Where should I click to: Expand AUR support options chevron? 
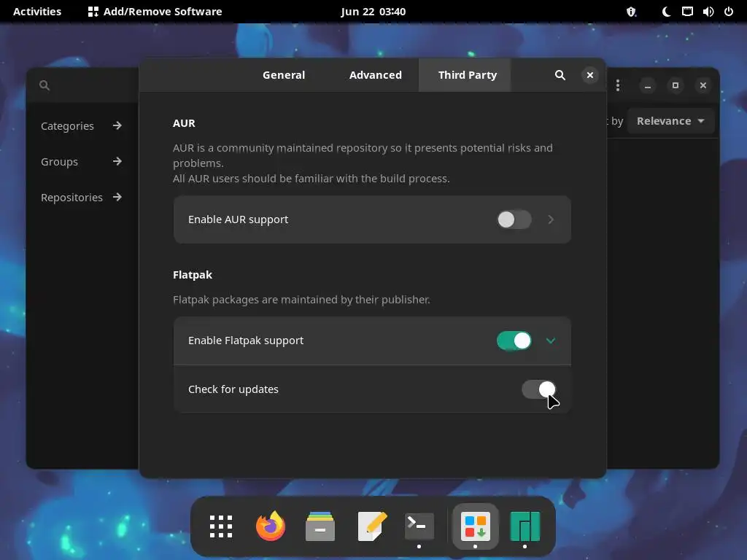pos(551,219)
